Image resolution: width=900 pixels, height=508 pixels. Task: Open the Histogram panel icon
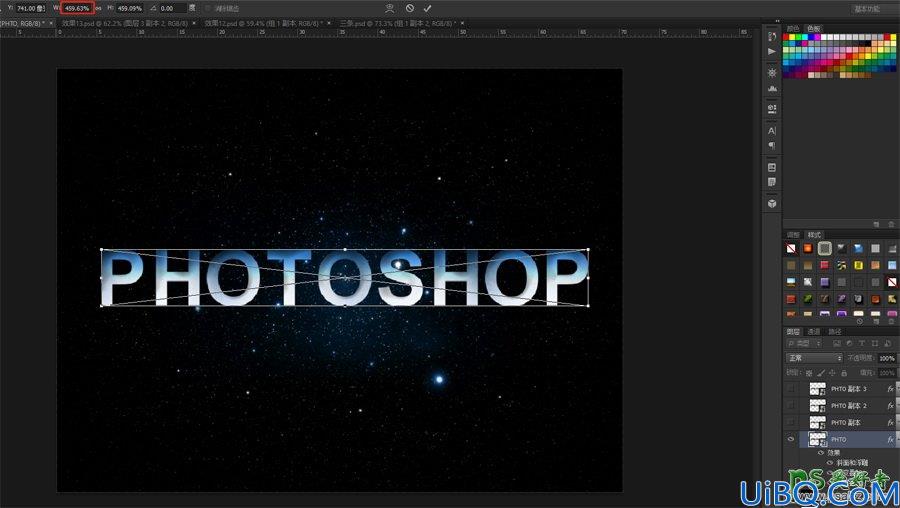click(772, 88)
